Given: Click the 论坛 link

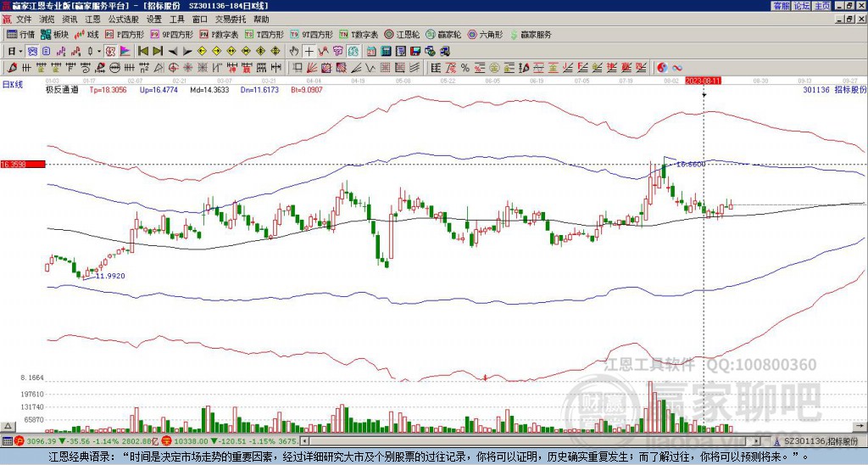Looking at the screenshot, I should 802,6.
